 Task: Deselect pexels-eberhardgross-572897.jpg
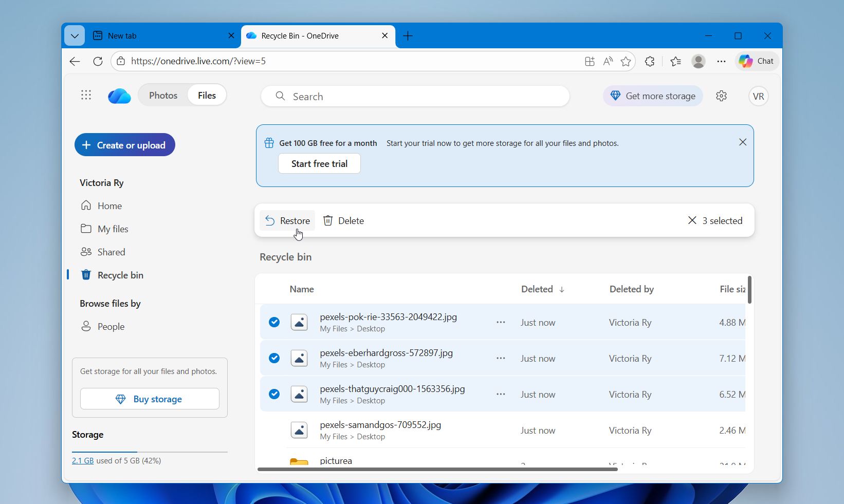(x=274, y=358)
